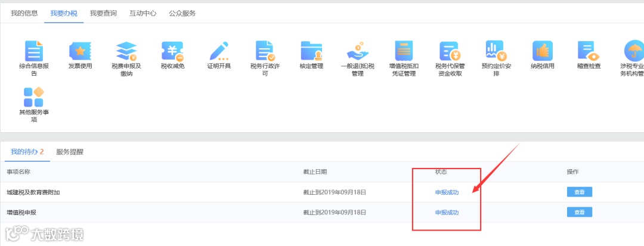Open the 稽查检查 icon
This screenshot has width=644, height=246.
(589, 51)
